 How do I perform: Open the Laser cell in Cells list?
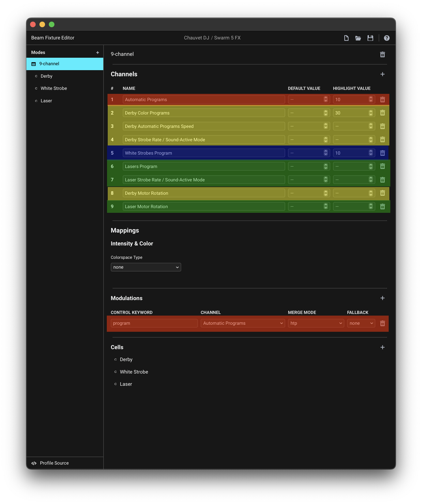click(x=126, y=384)
